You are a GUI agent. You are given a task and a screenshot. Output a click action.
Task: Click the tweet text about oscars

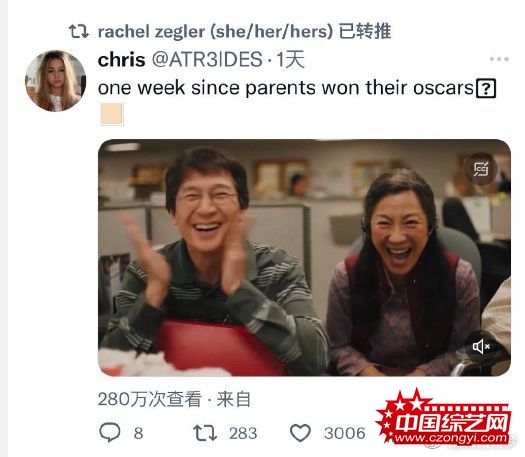[286, 88]
